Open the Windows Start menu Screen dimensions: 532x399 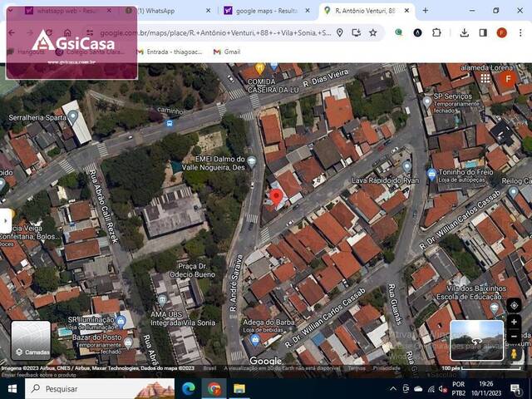tap(12, 388)
